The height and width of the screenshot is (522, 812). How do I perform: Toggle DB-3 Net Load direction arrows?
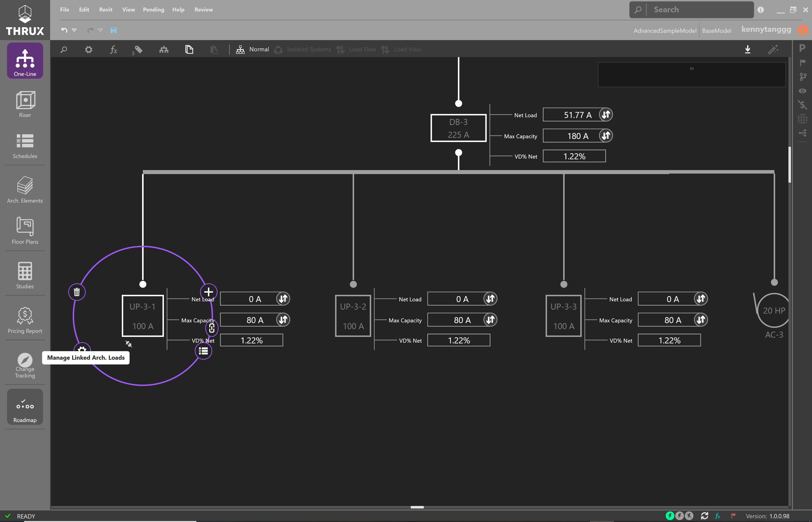tap(605, 114)
